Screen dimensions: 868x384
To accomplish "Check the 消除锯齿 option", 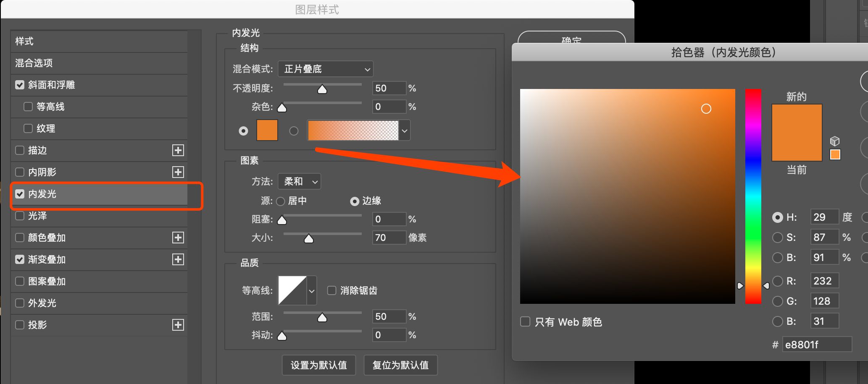I will tap(332, 290).
